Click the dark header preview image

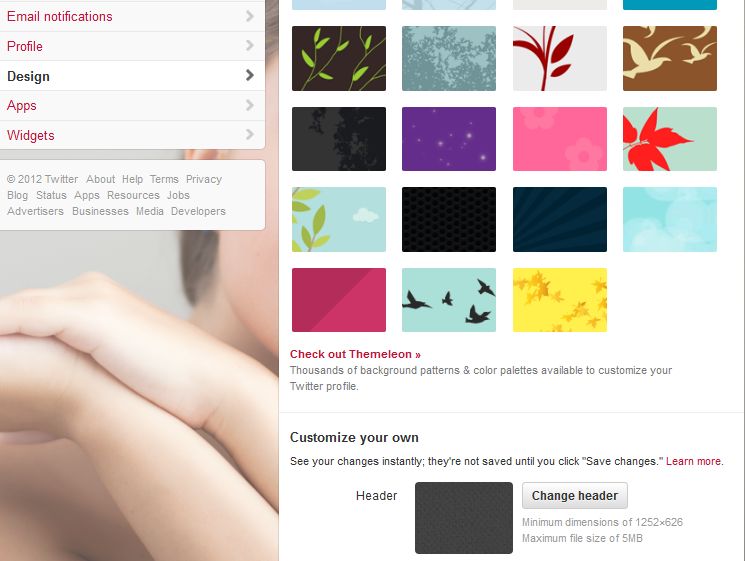click(464, 518)
